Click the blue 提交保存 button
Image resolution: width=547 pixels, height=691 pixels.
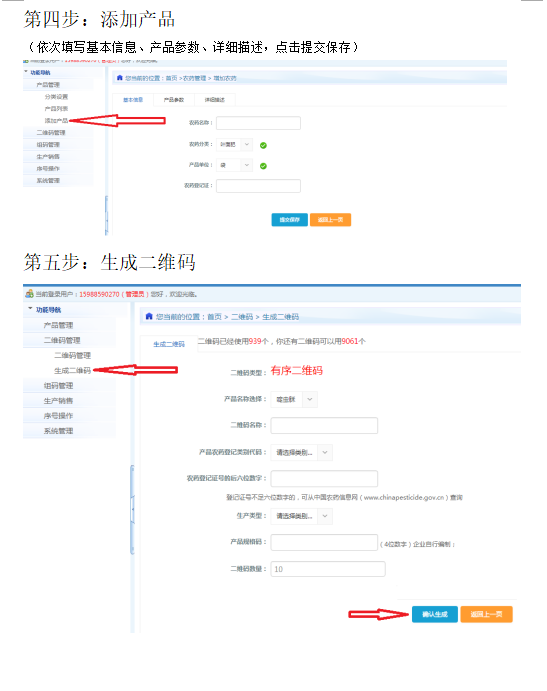click(x=290, y=219)
